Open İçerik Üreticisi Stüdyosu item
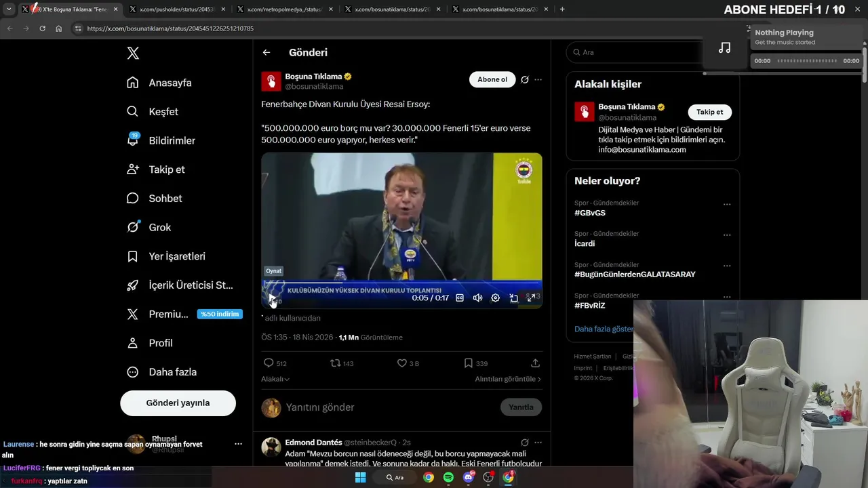 [180, 285]
